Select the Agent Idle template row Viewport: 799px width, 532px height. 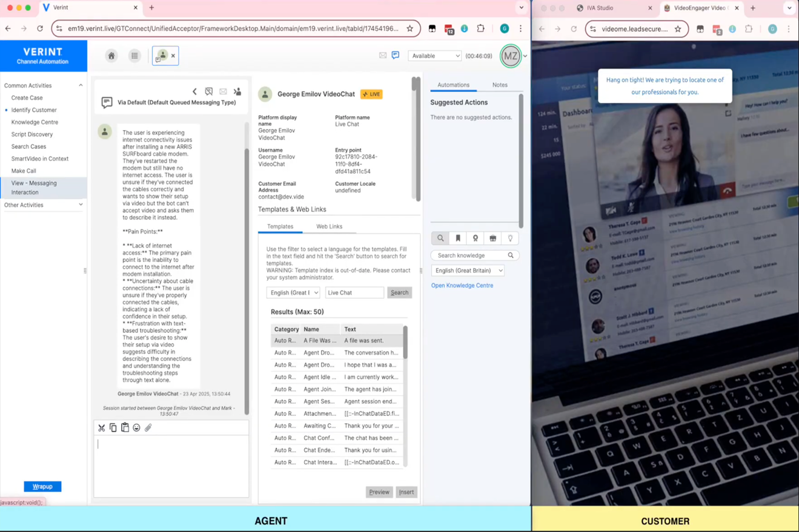[338, 377]
